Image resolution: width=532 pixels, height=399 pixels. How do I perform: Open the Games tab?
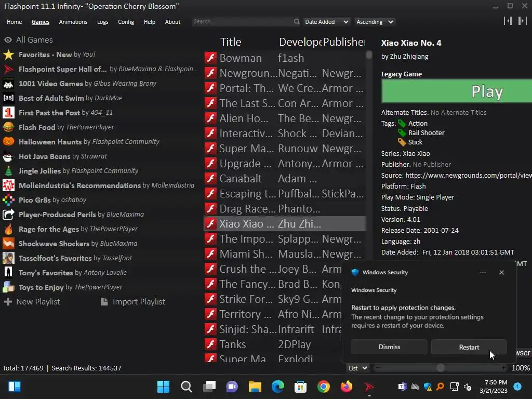tap(41, 22)
